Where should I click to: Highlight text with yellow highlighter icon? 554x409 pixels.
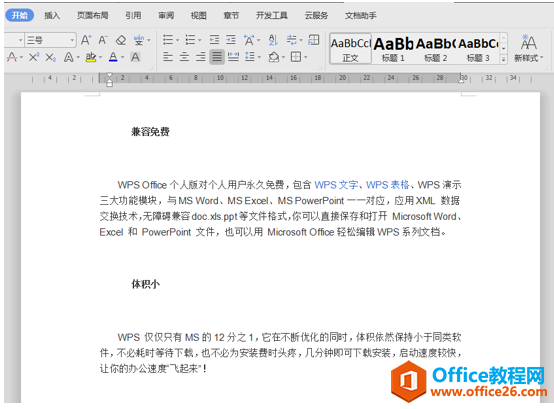click(91, 57)
